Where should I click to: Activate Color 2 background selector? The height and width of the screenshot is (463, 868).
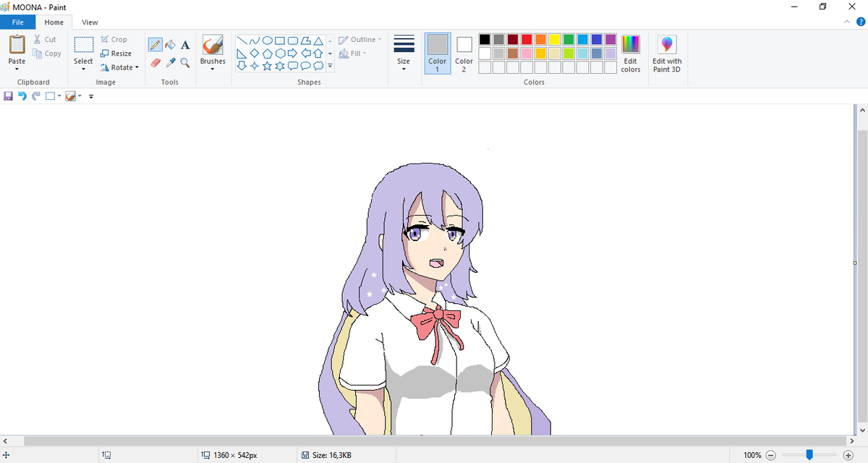[x=464, y=54]
